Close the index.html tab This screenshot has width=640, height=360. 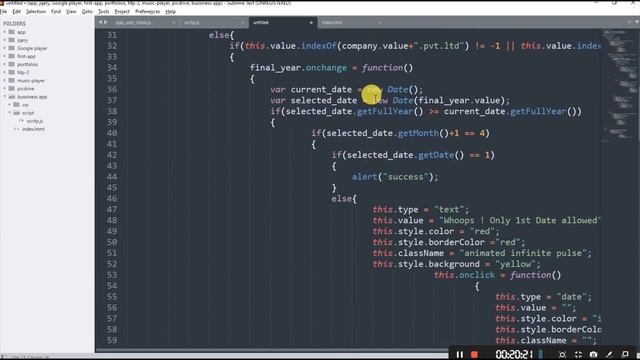click(380, 22)
